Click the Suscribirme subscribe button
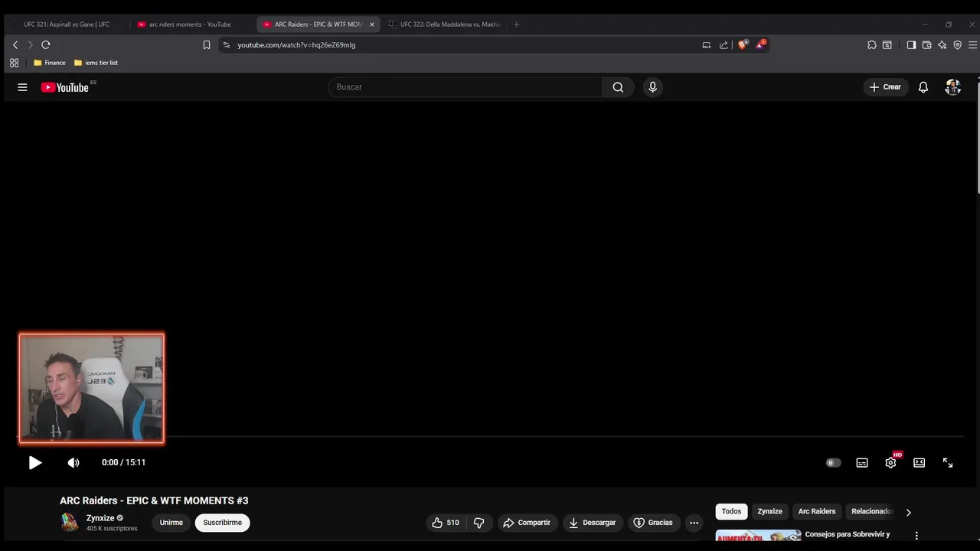 (223, 523)
